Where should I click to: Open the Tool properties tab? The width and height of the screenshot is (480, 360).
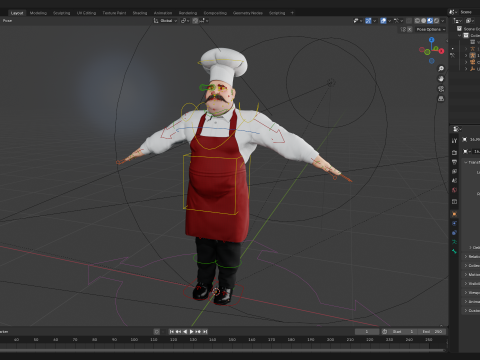454,141
